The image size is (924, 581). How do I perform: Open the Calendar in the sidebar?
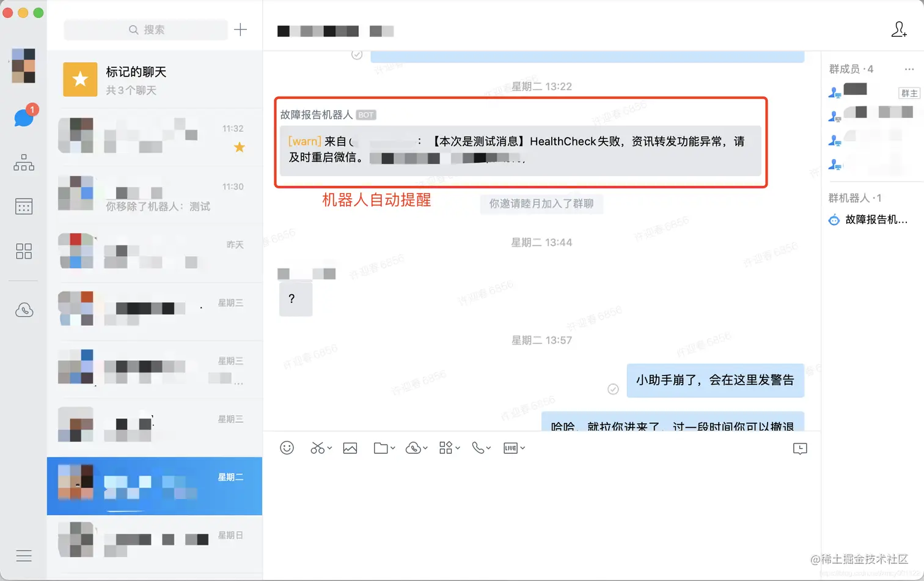coord(23,206)
